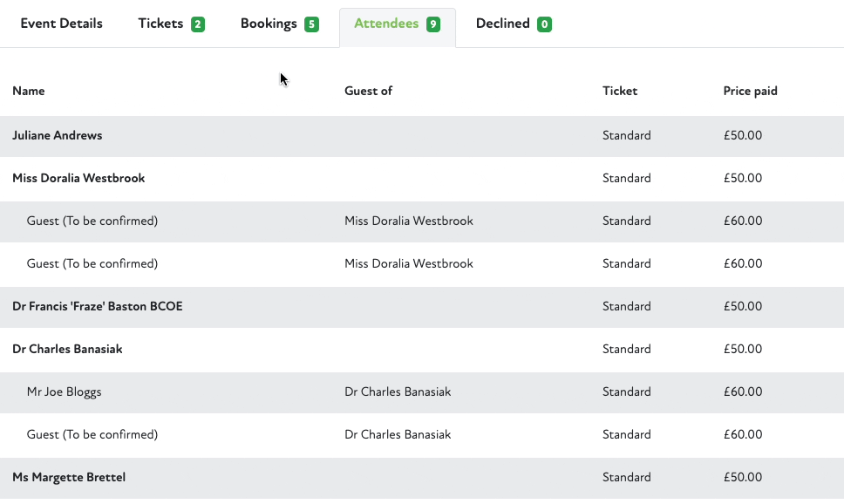Open attendee Juliane Andrews
Screen dimensions: 844x504
coord(58,135)
